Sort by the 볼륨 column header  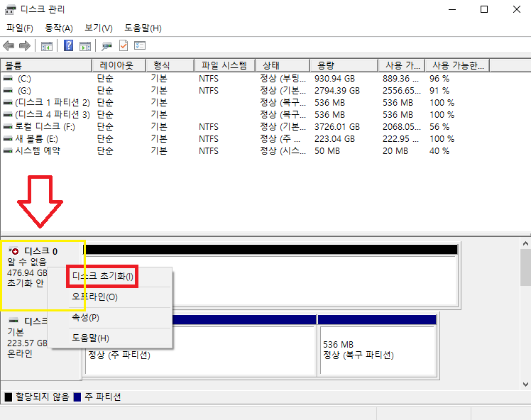pyautogui.click(x=46, y=65)
